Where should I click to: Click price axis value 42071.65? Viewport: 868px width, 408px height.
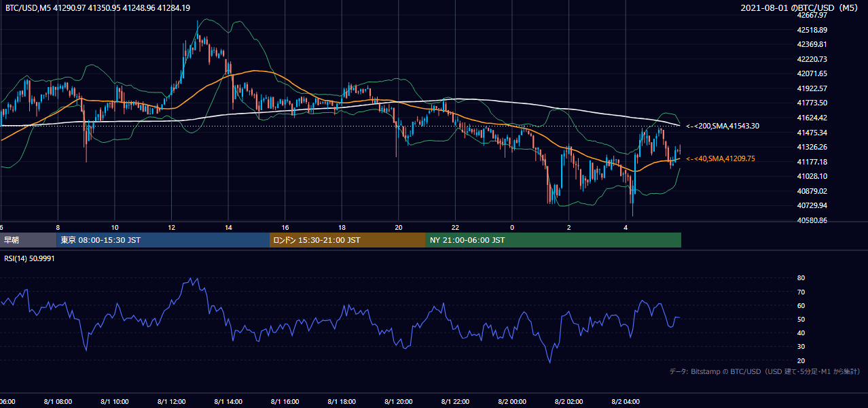click(x=813, y=73)
